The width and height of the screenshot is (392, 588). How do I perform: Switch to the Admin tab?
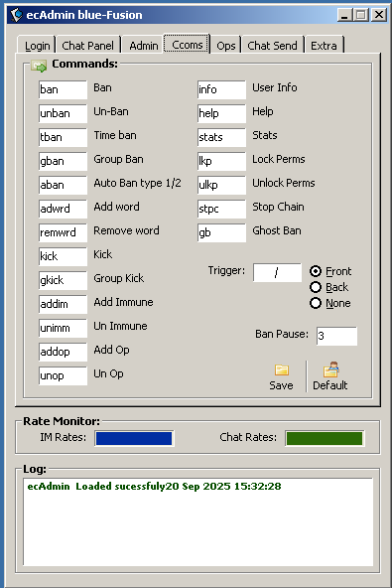coord(144,46)
